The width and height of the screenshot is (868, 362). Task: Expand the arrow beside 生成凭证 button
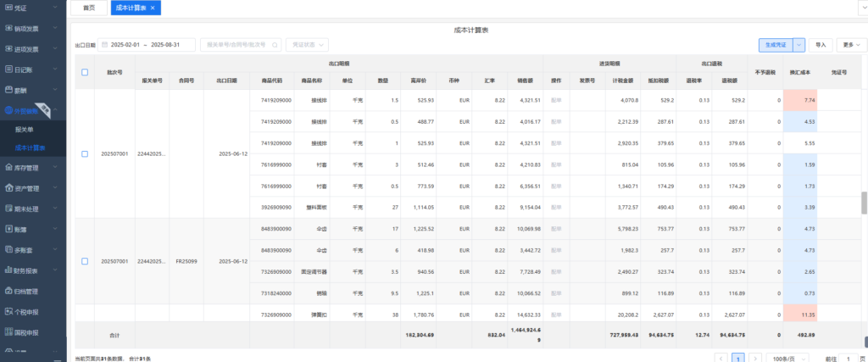tap(799, 44)
